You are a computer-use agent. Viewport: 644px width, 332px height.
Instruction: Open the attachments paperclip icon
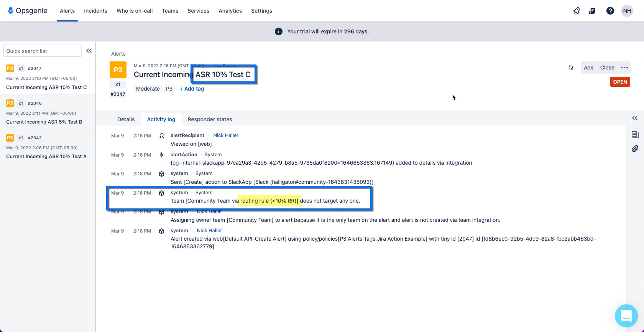point(635,149)
